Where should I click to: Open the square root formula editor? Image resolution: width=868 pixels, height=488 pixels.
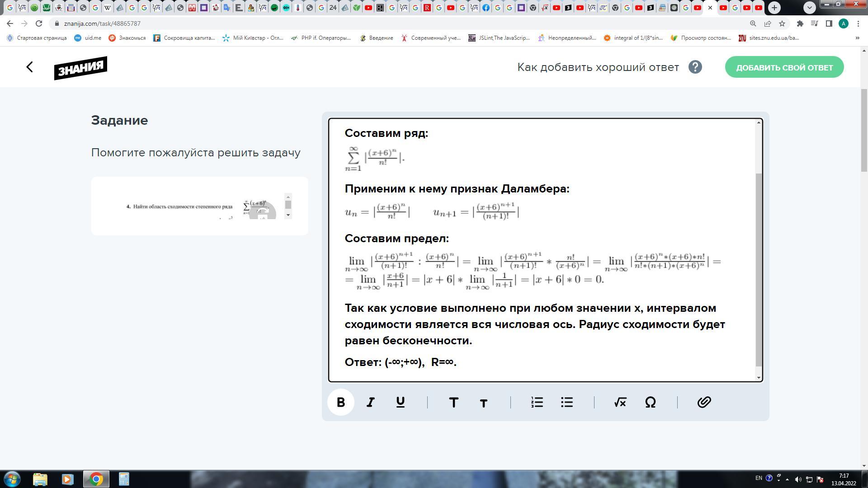pyautogui.click(x=620, y=402)
